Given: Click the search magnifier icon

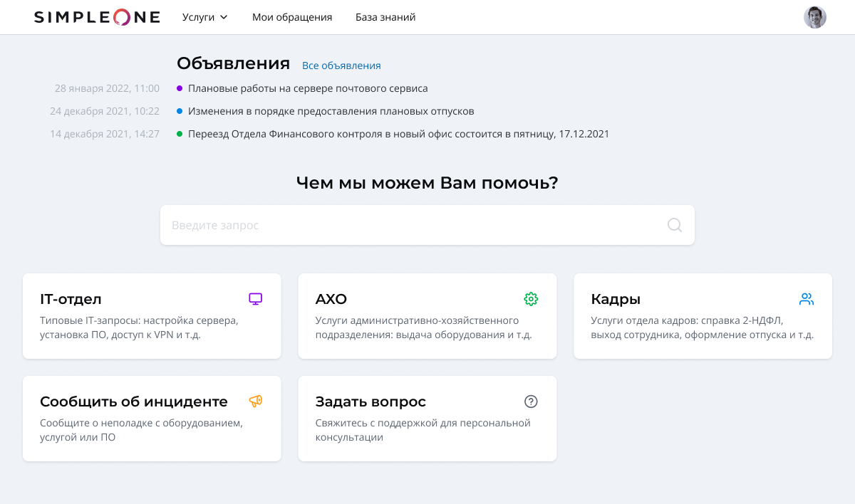Looking at the screenshot, I should click(x=674, y=225).
